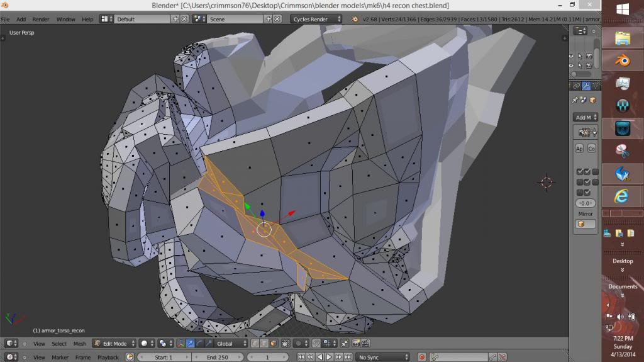Viewport: 644px width, 362px height.
Task: Open the Cycles Render engine dropdown
Action: pos(316,19)
